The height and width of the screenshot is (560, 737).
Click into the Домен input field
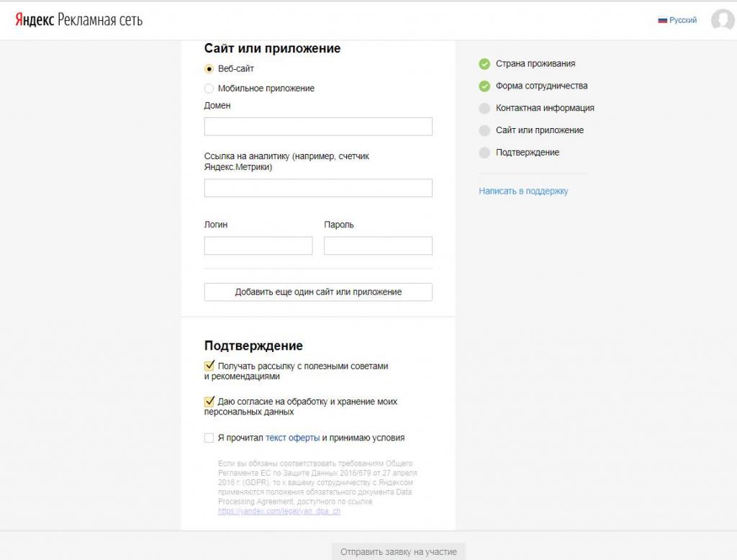pos(318,127)
